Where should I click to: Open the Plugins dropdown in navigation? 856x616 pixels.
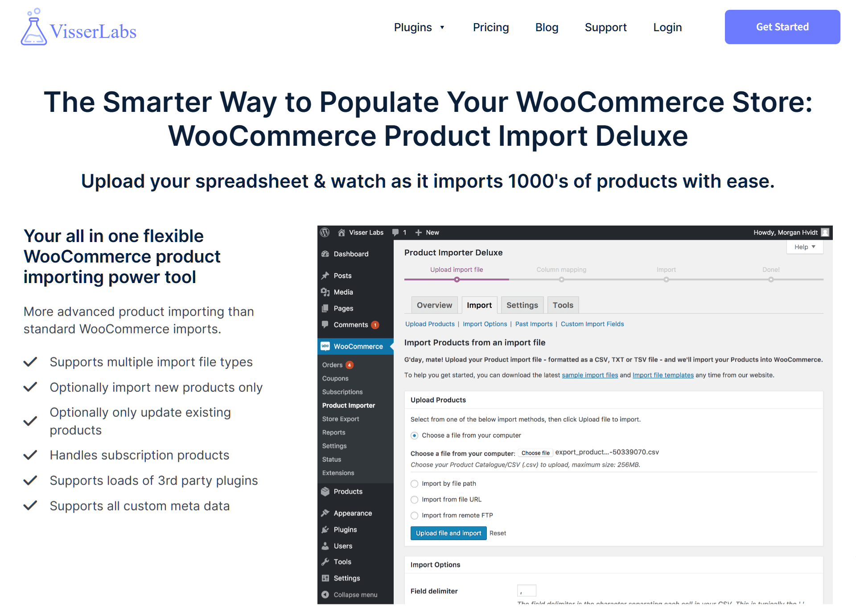click(x=417, y=27)
